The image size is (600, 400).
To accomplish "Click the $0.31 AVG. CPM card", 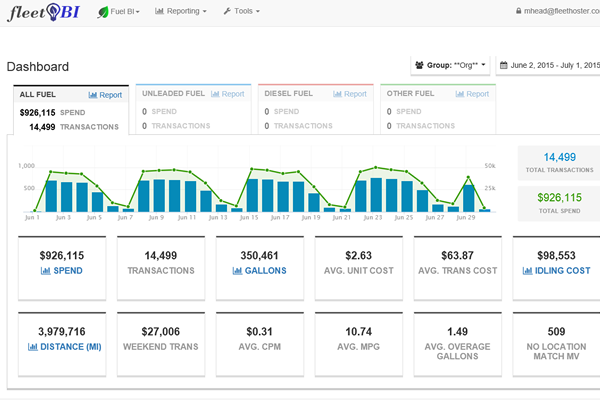I will (260, 344).
